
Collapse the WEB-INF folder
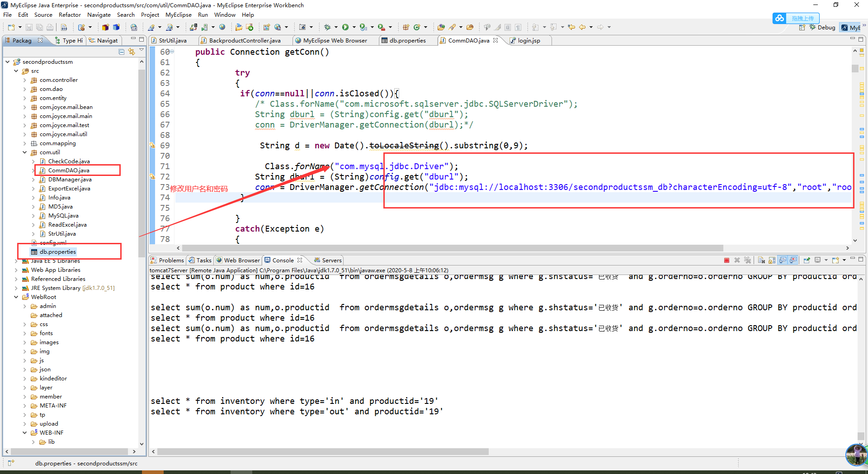coord(25,433)
